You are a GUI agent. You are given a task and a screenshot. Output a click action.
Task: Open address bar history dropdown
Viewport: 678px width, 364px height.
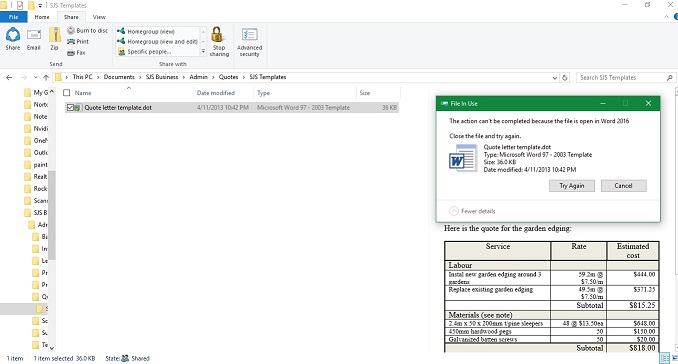coord(555,78)
